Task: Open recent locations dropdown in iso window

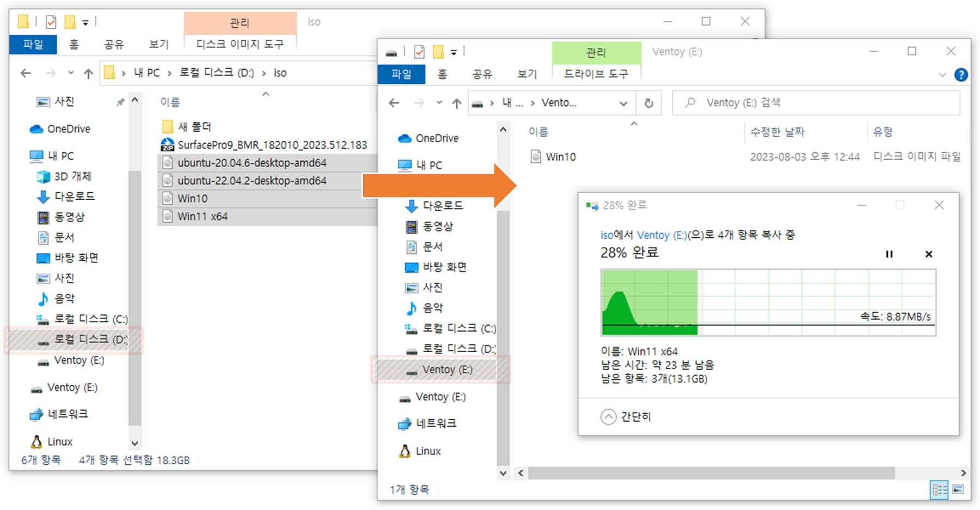Action: [70, 73]
